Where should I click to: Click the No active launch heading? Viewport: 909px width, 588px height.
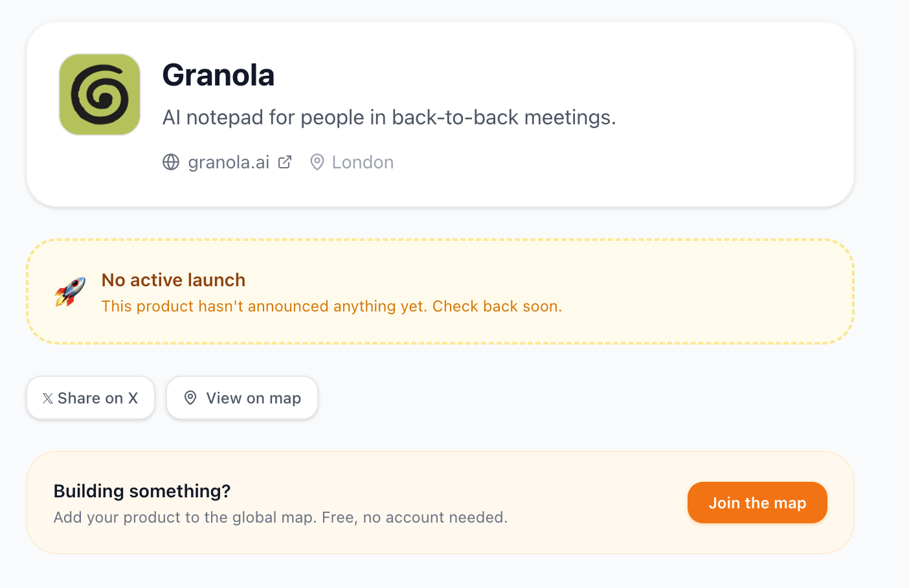pyautogui.click(x=174, y=280)
